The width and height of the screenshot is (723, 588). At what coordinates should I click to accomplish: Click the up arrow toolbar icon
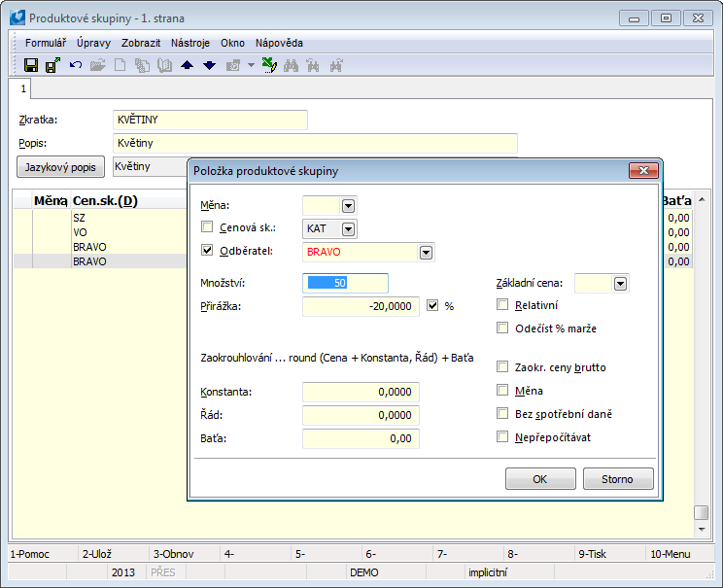click(188, 65)
